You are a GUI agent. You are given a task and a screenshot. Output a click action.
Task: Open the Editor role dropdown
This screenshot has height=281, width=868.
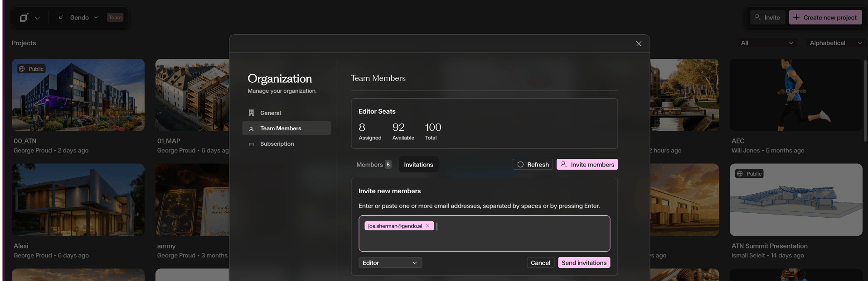(x=390, y=263)
